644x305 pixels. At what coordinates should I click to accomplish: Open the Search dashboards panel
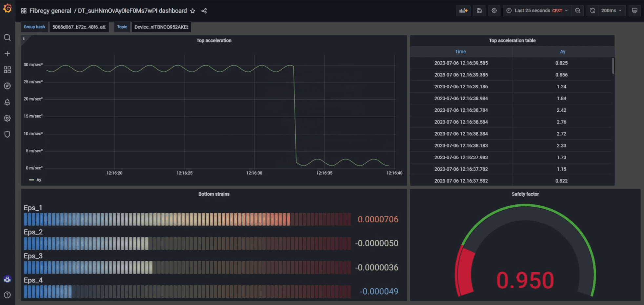coord(7,38)
